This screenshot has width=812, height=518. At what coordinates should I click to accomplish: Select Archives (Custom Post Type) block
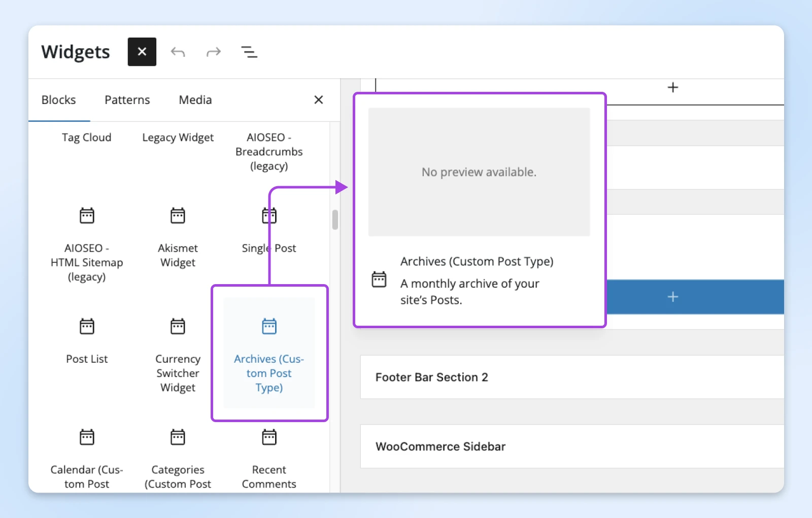click(x=269, y=354)
